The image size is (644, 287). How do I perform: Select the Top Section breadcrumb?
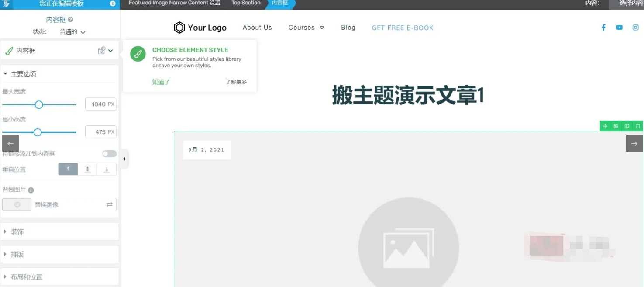pos(246,3)
